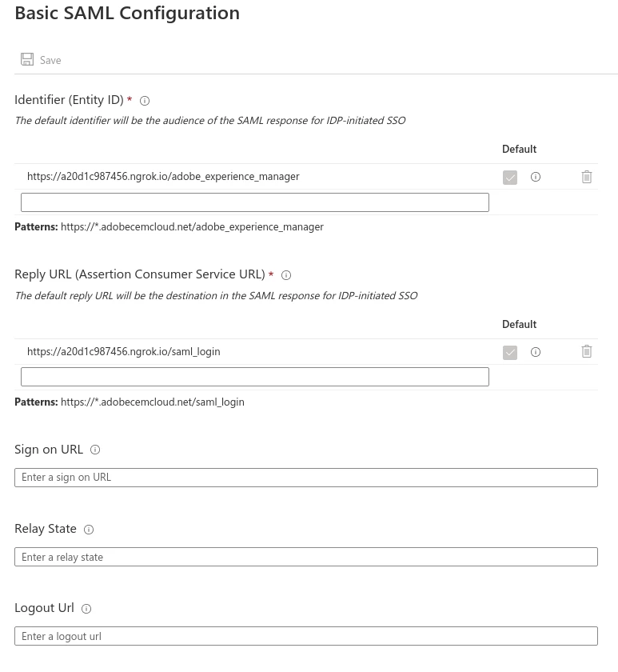This screenshot has height=672, width=618.
Task: Click the empty new Reply URL input box
Action: 254,377
